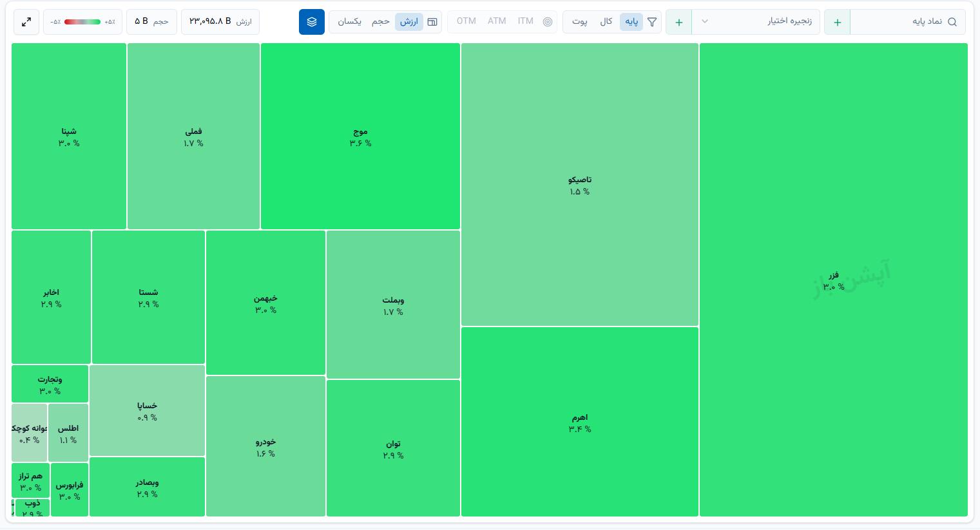The image size is (980, 530).
Task: Click the ارزش total value readout
Action: 220,22
